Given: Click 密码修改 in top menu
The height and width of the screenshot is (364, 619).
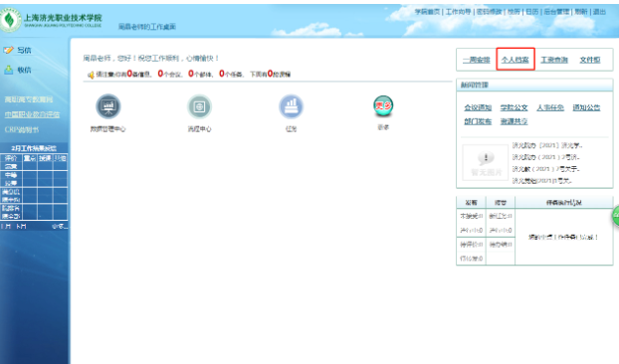Looking at the screenshot, I should tap(489, 12).
